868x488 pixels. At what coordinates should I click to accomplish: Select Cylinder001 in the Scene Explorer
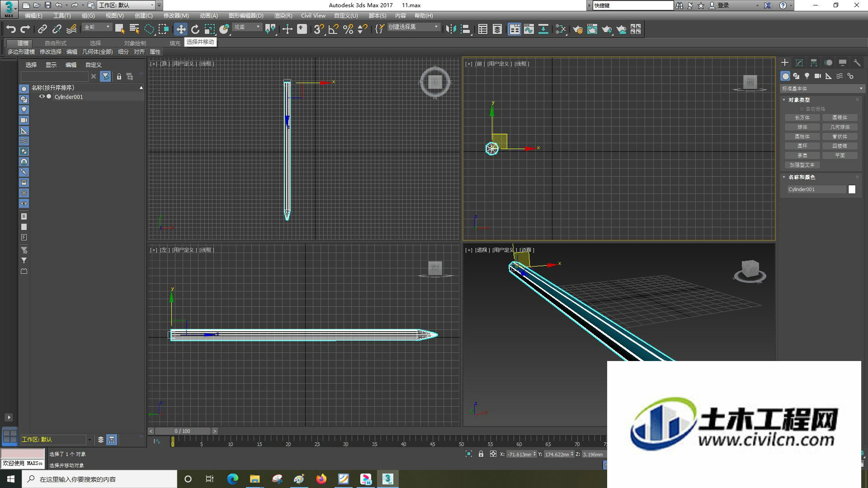(68, 97)
